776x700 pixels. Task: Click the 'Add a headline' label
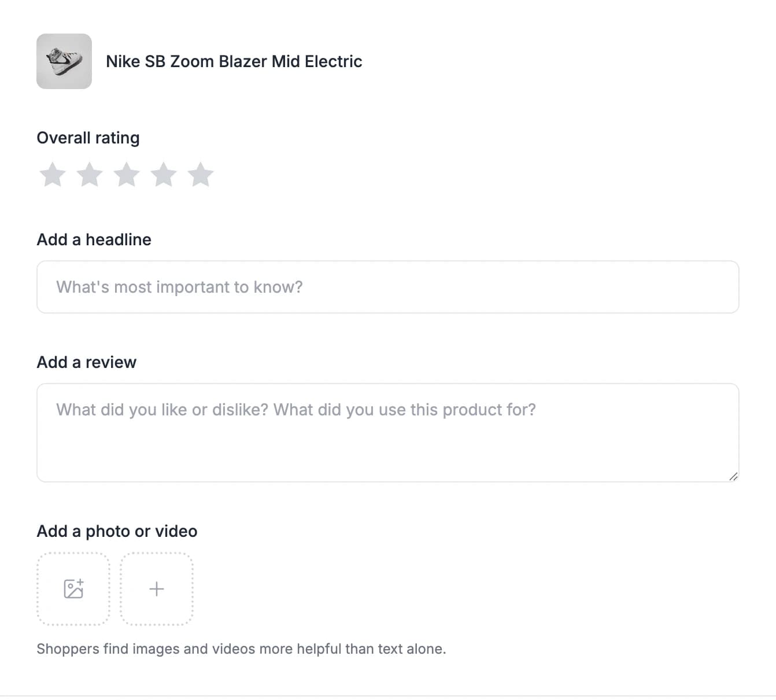coord(94,240)
